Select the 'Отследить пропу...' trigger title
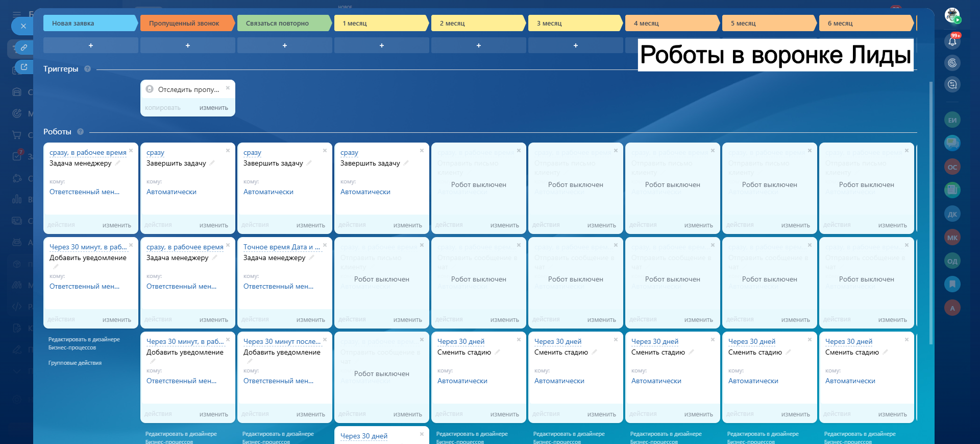The height and width of the screenshot is (444, 980). (189, 89)
